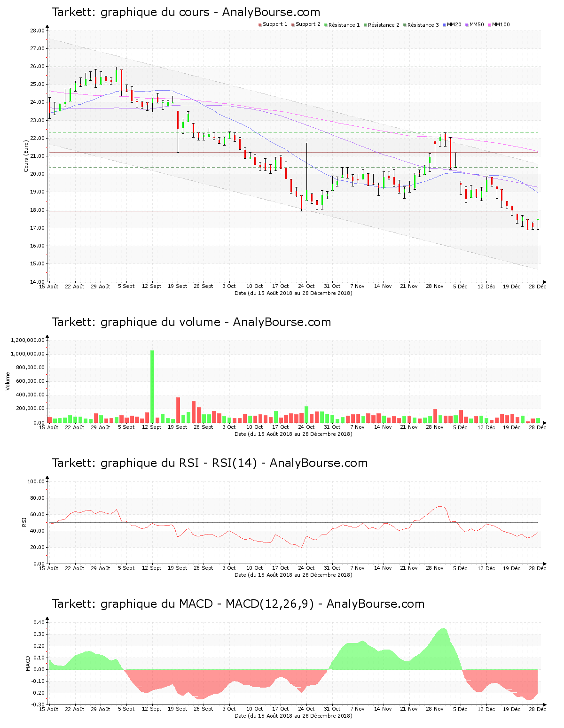
Task: Click the 17.00 value on the price axis
Action: 37,228
